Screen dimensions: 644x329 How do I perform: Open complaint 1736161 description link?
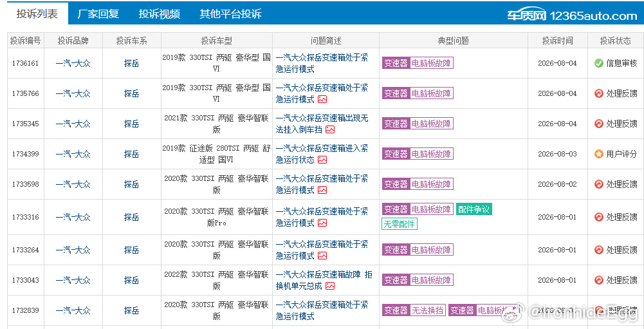322,63
